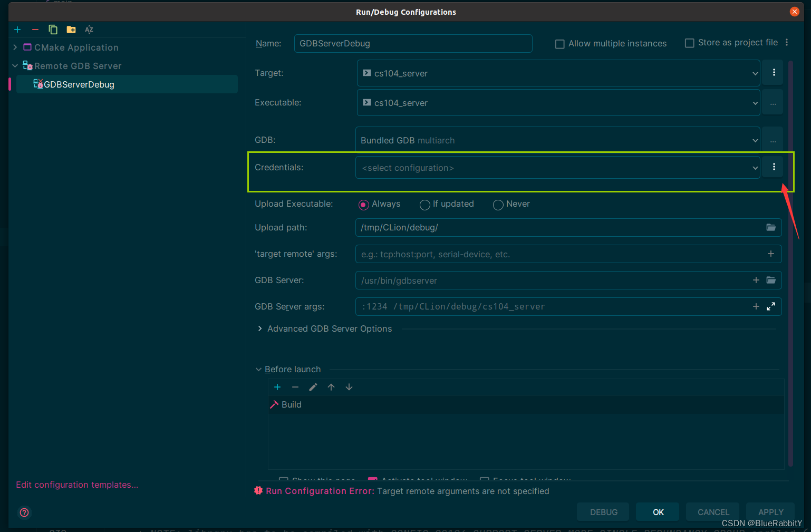Move the Build task up
The width and height of the screenshot is (811, 532).
coord(331,386)
